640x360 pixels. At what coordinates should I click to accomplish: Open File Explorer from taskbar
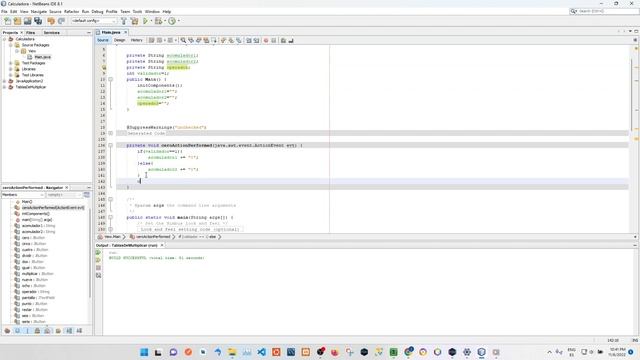pyautogui.click(x=232, y=352)
